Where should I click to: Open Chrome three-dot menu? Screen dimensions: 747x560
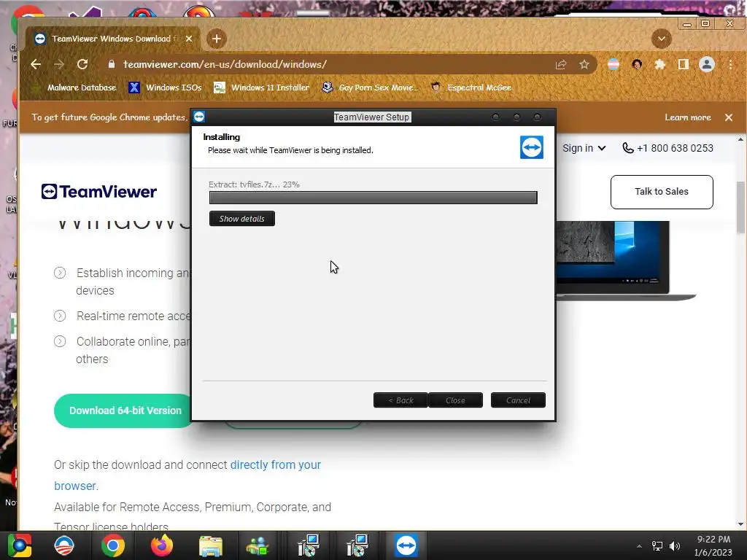point(730,64)
